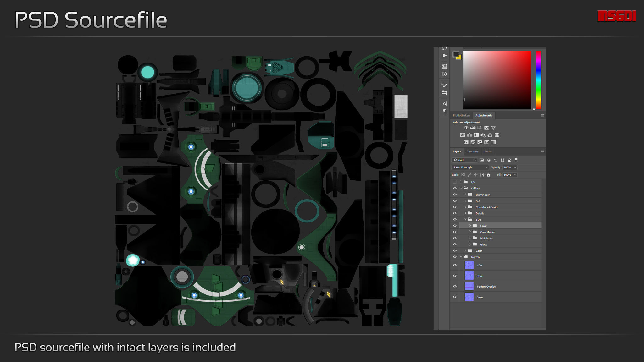The height and width of the screenshot is (362, 644).
Task: Open the Pass Through blend mode dropdown
Action: [x=470, y=167]
